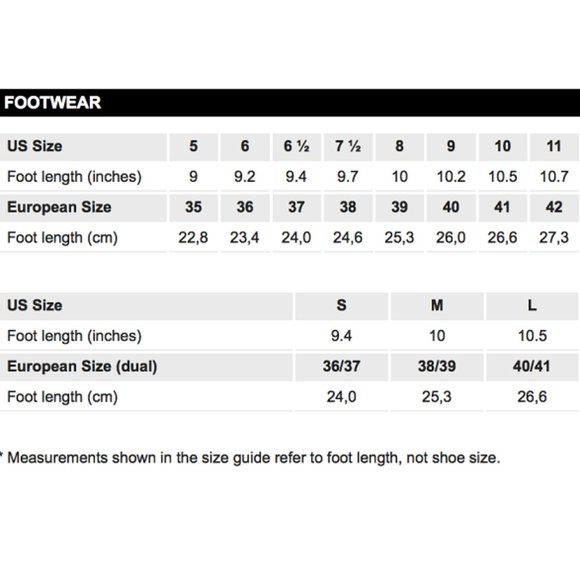This screenshot has height=580, width=580.
Task: Click Foot length (cm) label in first table
Action: click(x=62, y=238)
